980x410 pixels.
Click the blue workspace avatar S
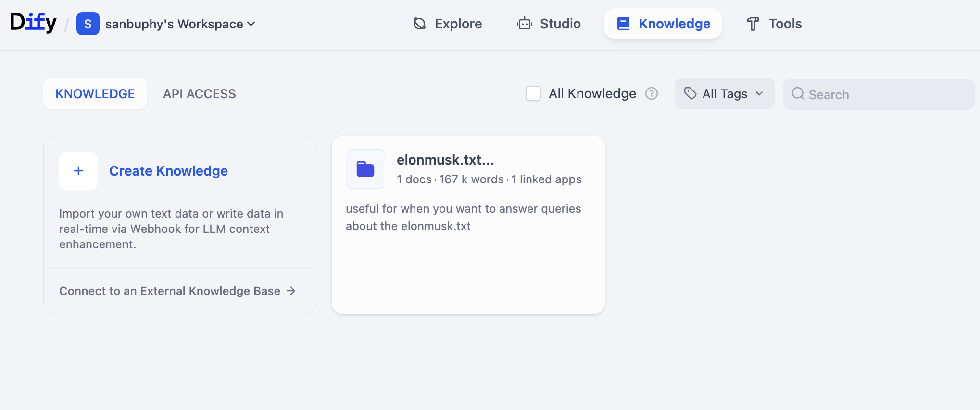pyautogui.click(x=88, y=24)
